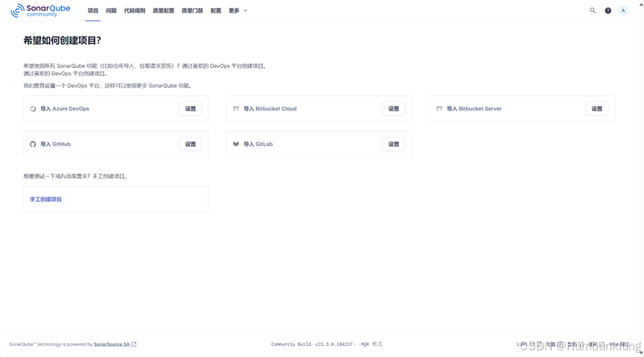The height and width of the screenshot is (357, 644).
Task: Click the SonarQube community logo
Action: (40, 10)
